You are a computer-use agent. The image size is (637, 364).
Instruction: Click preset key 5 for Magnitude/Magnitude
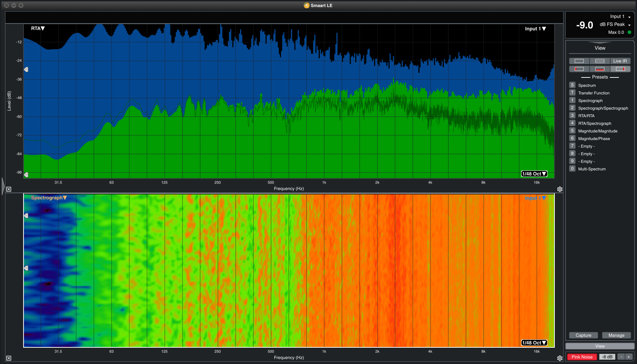point(572,131)
